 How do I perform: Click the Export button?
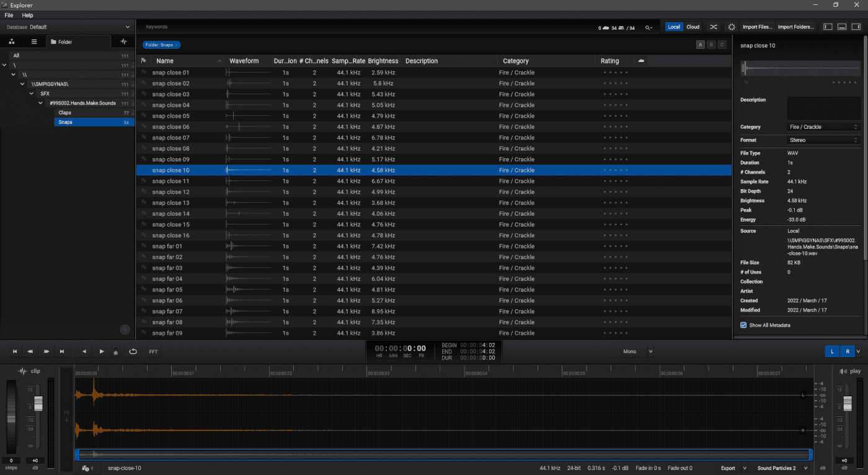pos(728,468)
